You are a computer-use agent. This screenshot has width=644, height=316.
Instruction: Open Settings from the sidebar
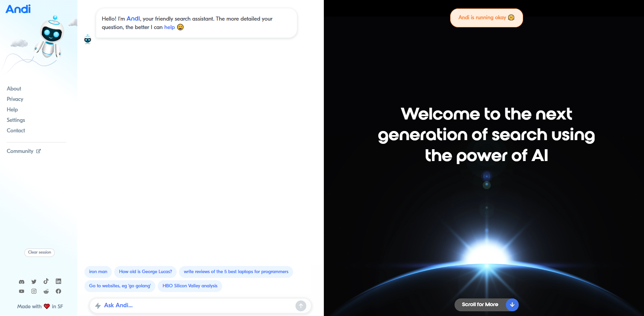(x=16, y=120)
